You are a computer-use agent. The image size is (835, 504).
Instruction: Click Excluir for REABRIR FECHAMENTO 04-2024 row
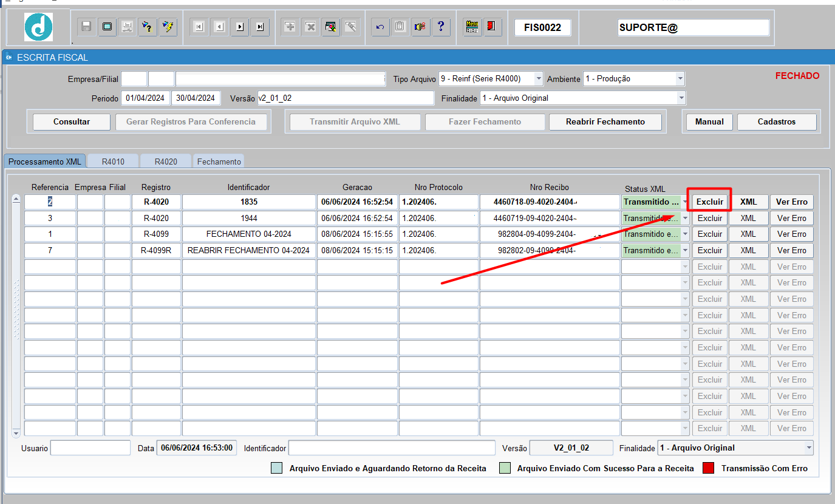pyautogui.click(x=710, y=250)
